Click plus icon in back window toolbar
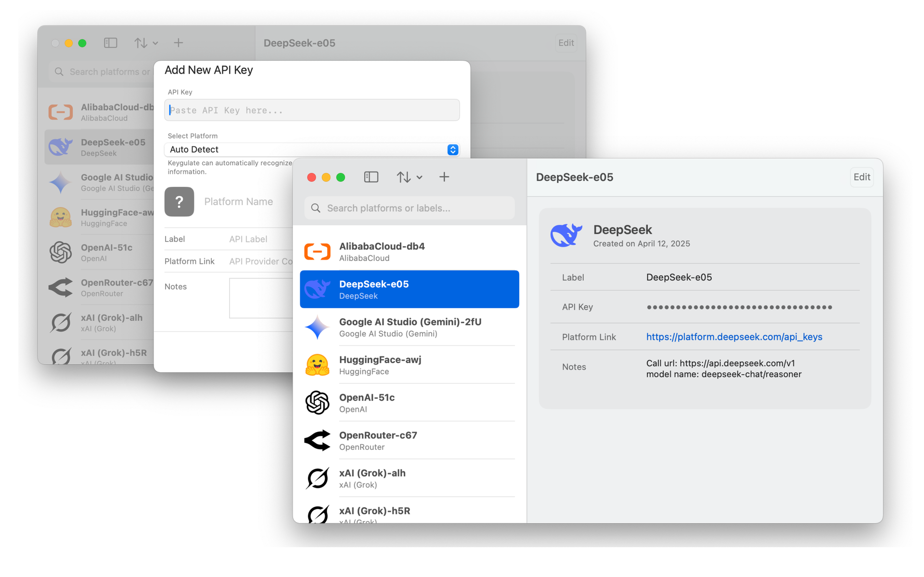 pos(178,43)
